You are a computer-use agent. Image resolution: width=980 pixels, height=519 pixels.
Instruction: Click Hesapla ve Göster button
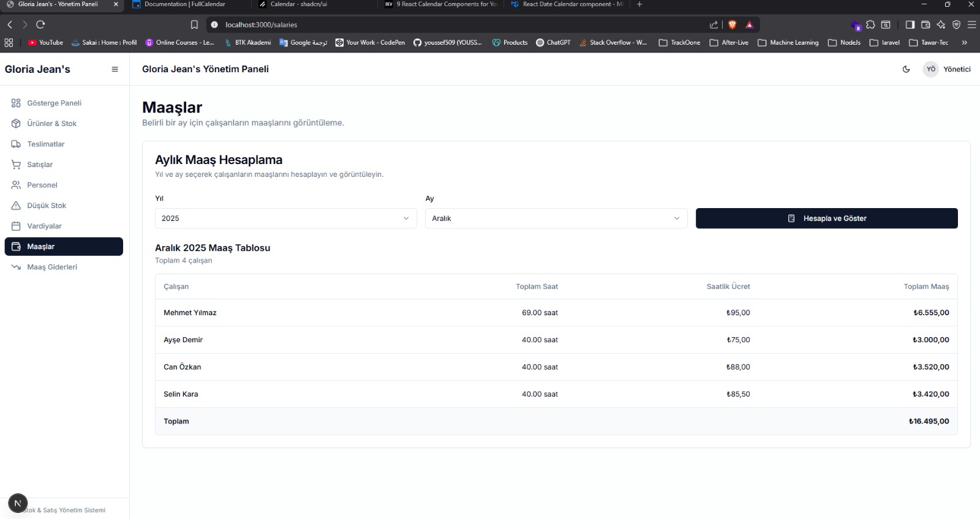(x=827, y=218)
